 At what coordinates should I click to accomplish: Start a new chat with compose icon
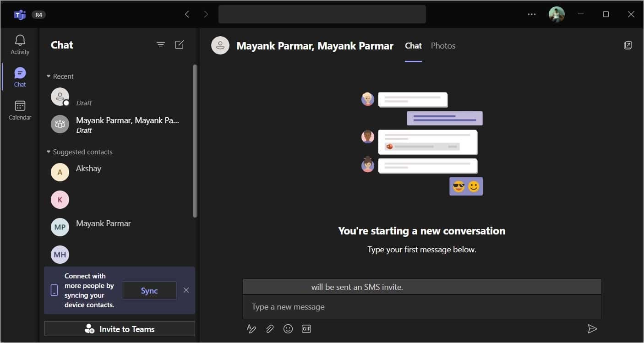180,44
